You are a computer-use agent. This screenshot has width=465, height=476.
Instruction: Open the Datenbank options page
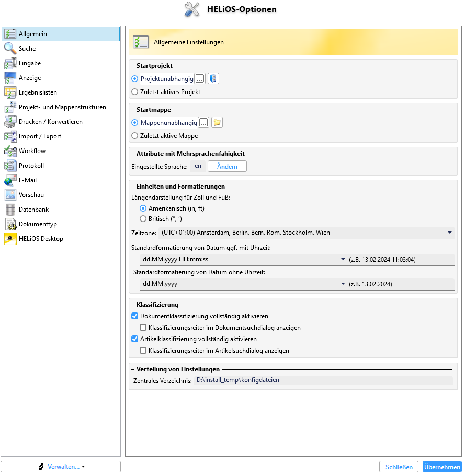[x=61, y=210]
